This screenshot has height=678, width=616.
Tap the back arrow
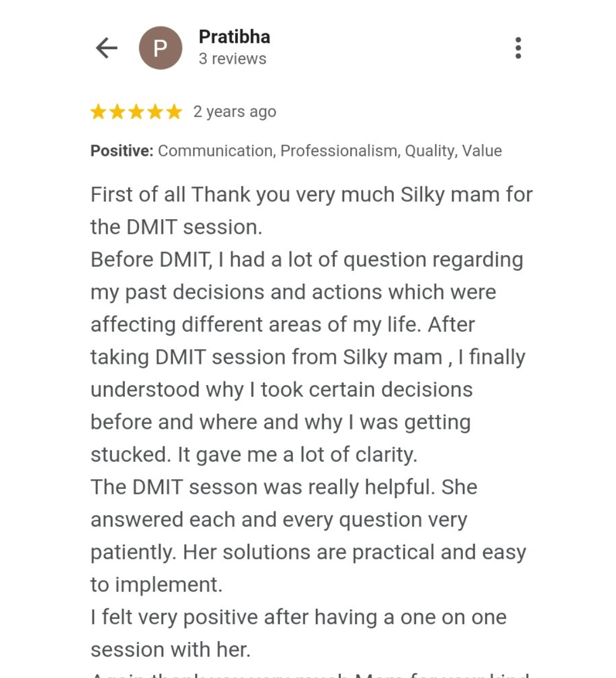pos(106,48)
